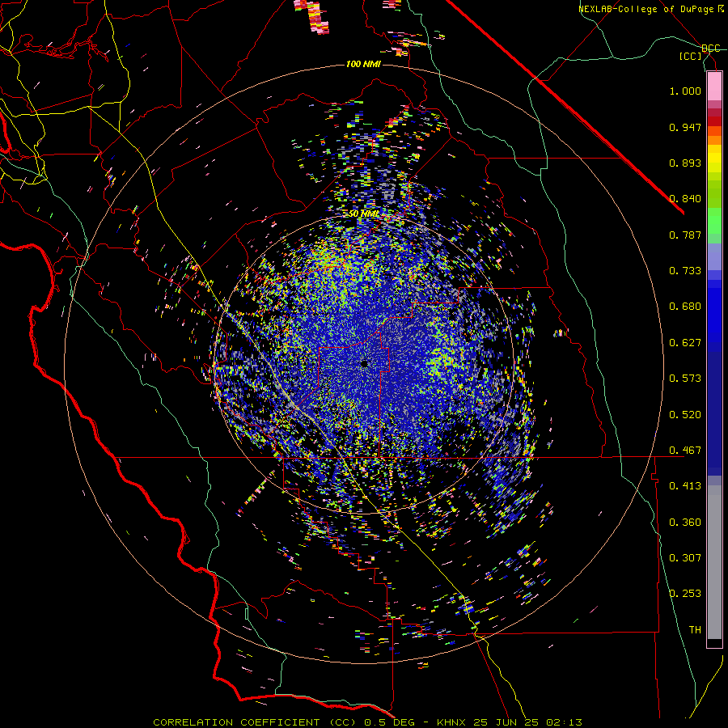
Task: Click the 50 NMI range ring label
Action: pyautogui.click(x=363, y=214)
